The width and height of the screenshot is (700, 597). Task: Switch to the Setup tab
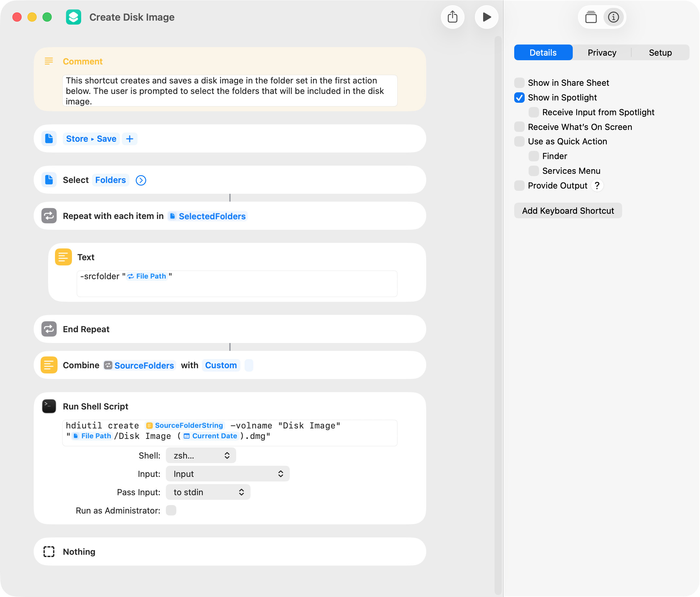pos(660,53)
